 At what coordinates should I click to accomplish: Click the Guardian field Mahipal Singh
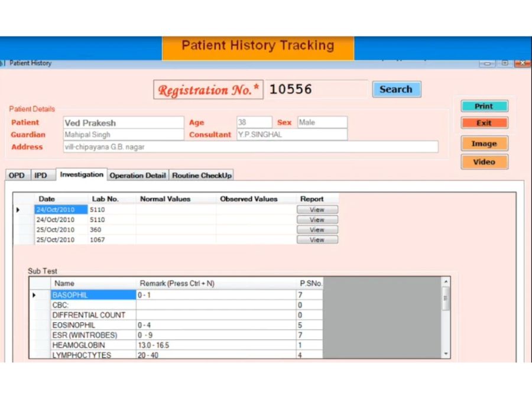pos(124,135)
